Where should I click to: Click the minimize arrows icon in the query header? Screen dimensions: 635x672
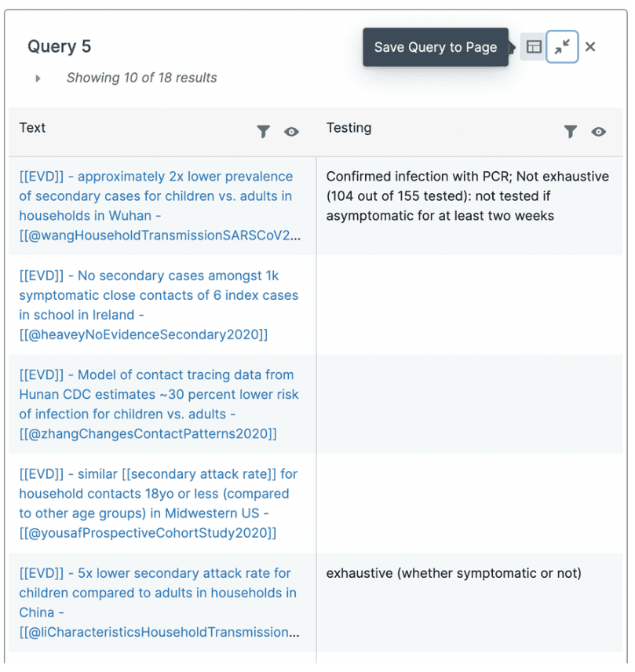click(562, 47)
